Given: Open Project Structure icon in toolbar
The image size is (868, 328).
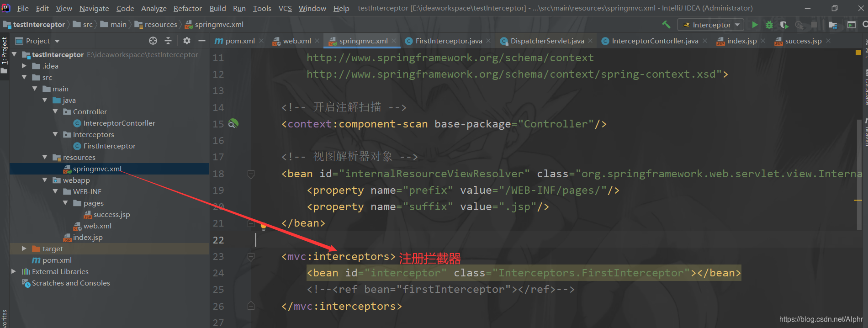Looking at the screenshot, I should click(833, 25).
